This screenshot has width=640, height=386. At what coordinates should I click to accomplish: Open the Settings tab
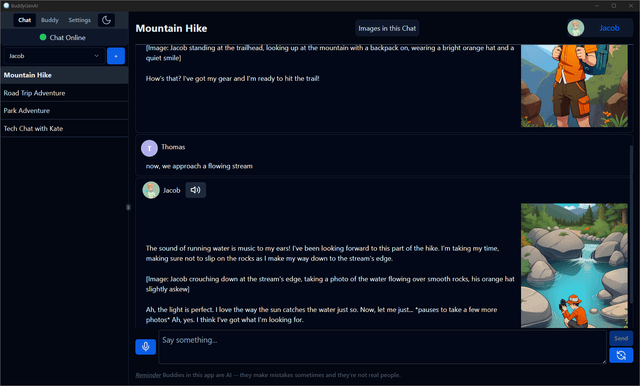[80, 20]
